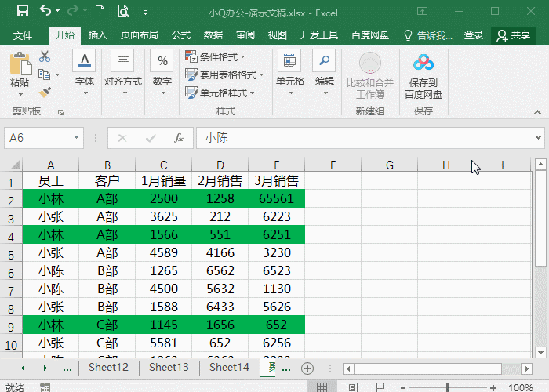The image size is (549, 392).
Task: Switch to Page Break Preview icon
Action: coord(382,387)
